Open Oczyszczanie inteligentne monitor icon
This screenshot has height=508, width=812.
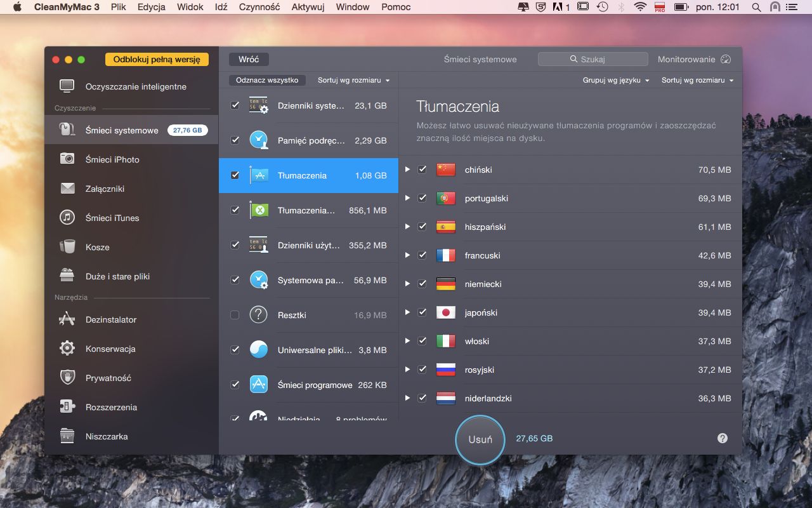[67, 86]
